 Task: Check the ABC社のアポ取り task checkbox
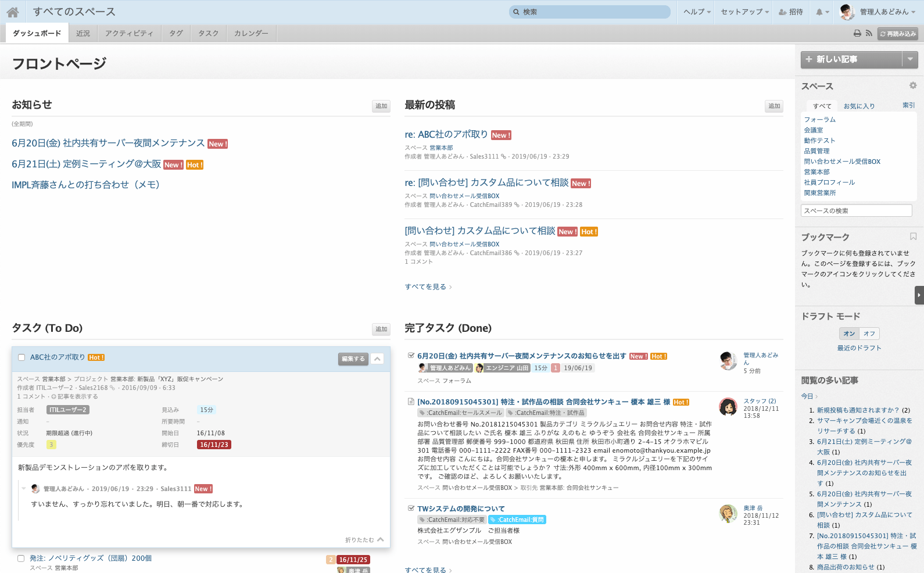click(x=22, y=357)
